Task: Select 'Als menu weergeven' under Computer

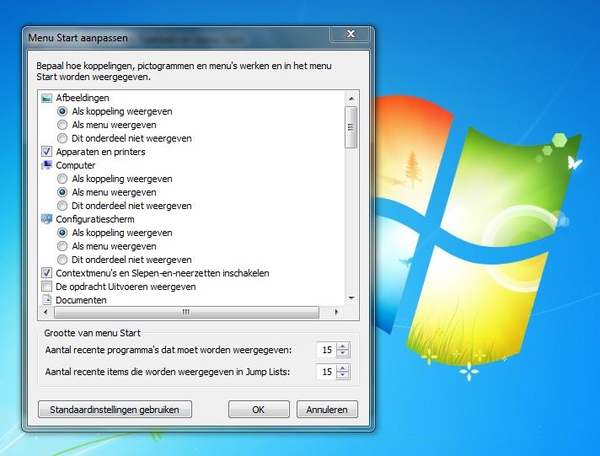Action: coord(62,192)
